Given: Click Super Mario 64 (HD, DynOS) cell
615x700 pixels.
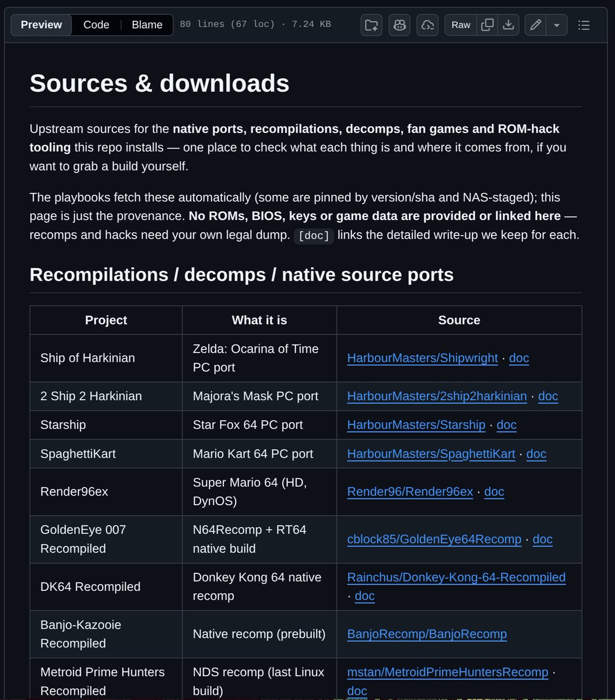Looking at the screenshot, I should coord(259,492).
